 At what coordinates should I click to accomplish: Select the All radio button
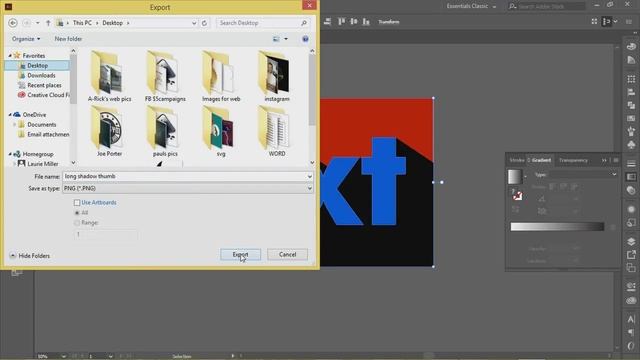(77, 213)
